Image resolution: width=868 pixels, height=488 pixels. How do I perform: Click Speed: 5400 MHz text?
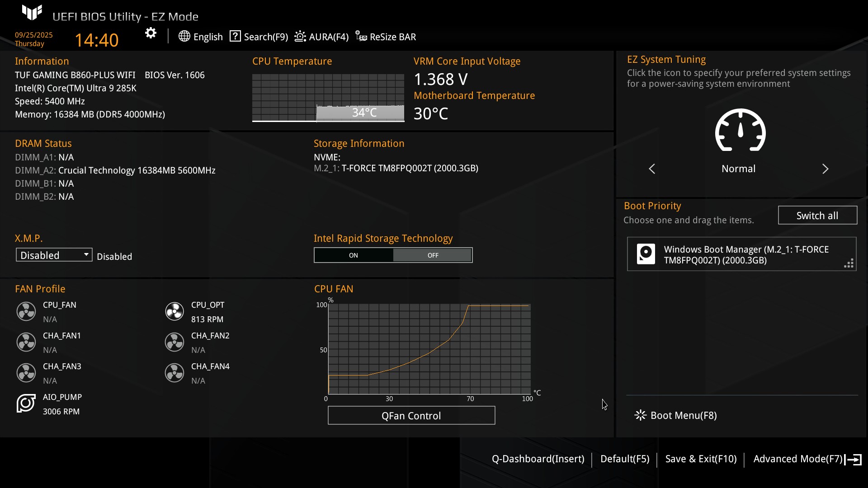(x=50, y=101)
